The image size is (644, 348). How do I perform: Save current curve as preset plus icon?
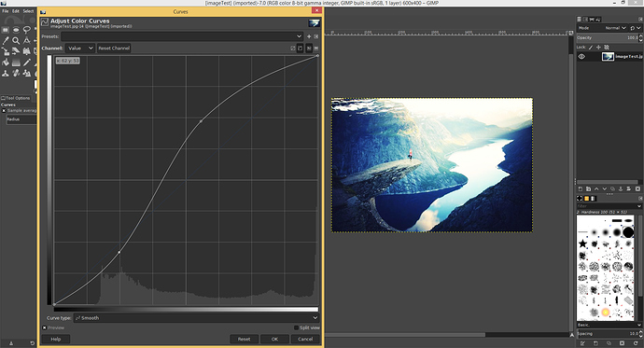309,36
